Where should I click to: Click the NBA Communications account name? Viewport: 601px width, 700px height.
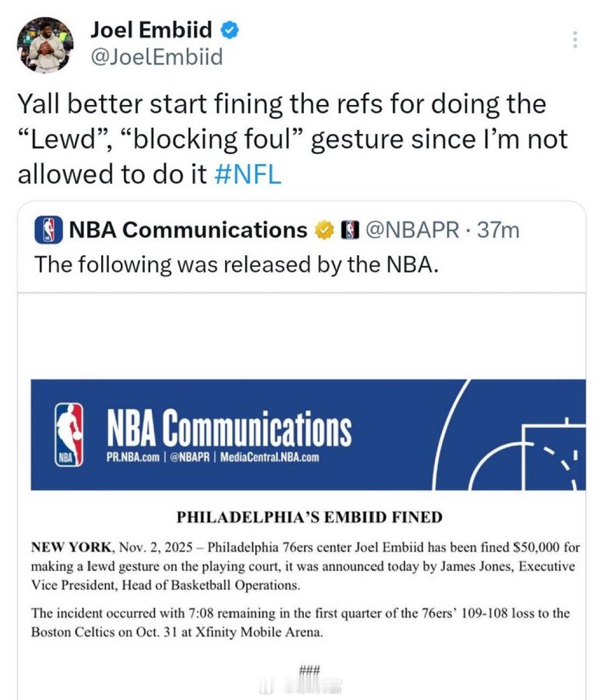click(x=188, y=230)
